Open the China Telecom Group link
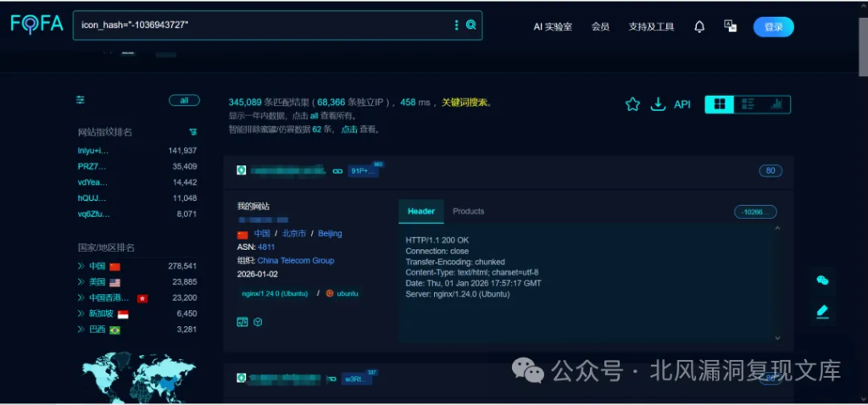 point(295,261)
